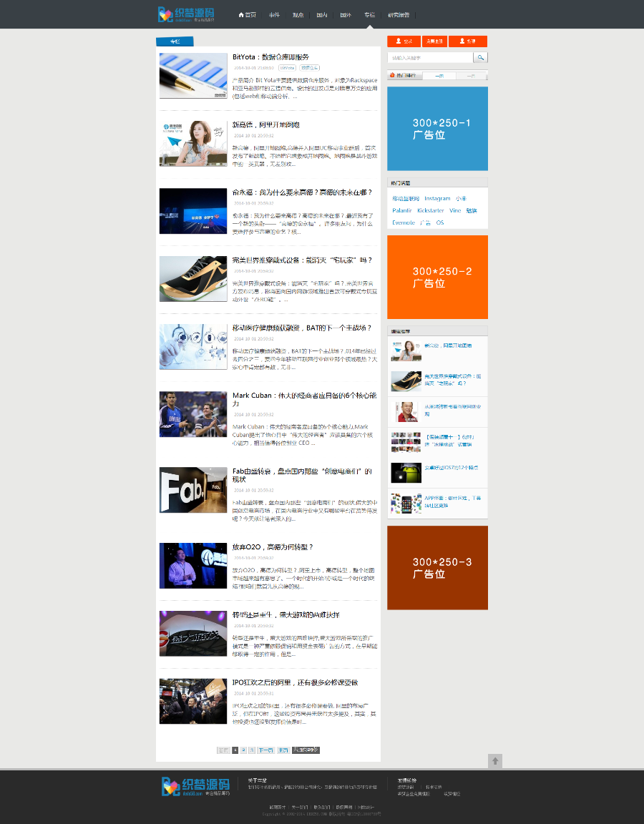Image resolution: width=644 pixels, height=824 pixels.
Task: Click the 织梦源码 logo in the header
Action: [x=186, y=14]
